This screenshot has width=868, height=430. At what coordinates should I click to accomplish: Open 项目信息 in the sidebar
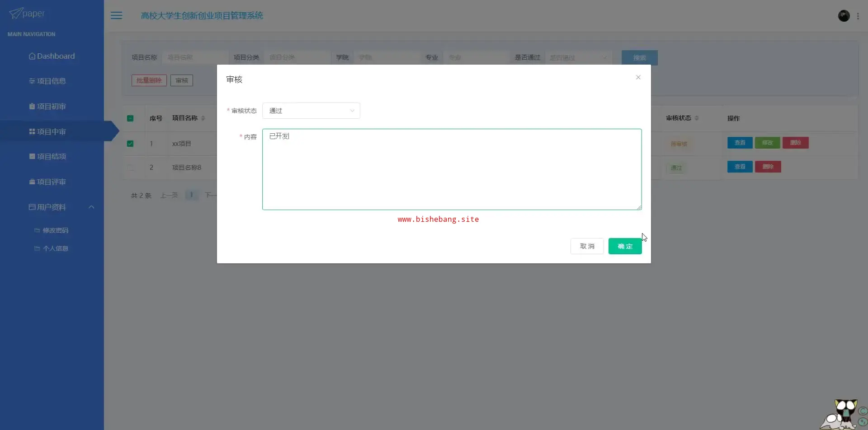coord(47,81)
